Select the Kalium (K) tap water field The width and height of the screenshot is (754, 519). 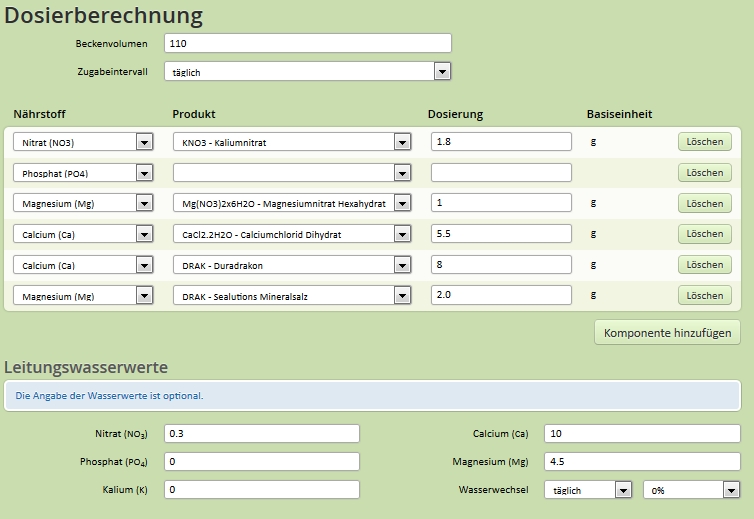262,489
